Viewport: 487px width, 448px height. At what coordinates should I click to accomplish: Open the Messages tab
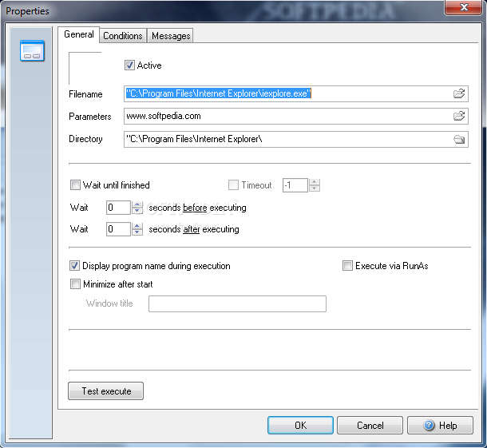point(171,36)
